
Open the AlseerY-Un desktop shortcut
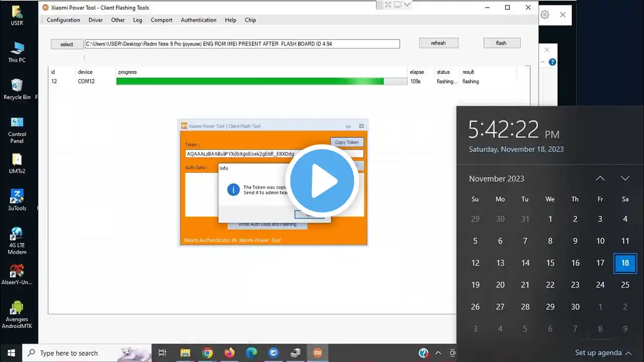17,275
